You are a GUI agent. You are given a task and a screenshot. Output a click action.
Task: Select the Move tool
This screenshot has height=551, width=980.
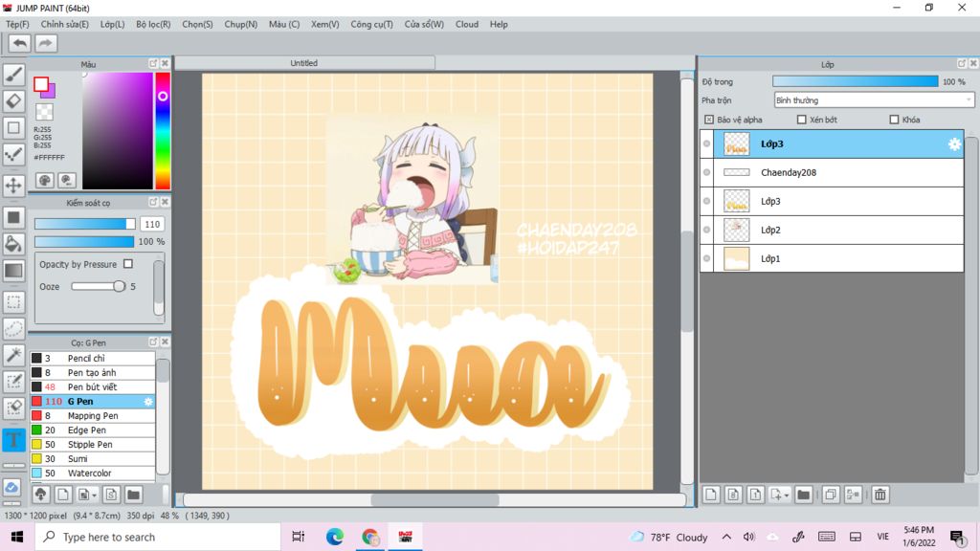tap(13, 185)
